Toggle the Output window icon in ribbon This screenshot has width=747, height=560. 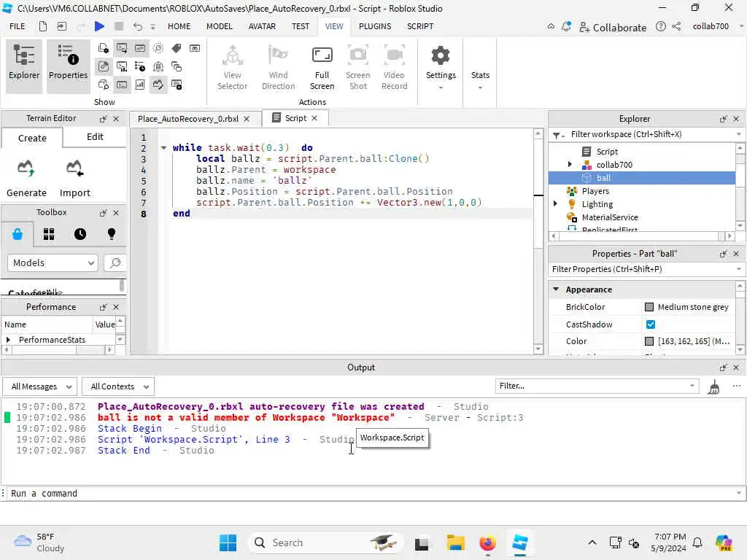[x=122, y=48]
